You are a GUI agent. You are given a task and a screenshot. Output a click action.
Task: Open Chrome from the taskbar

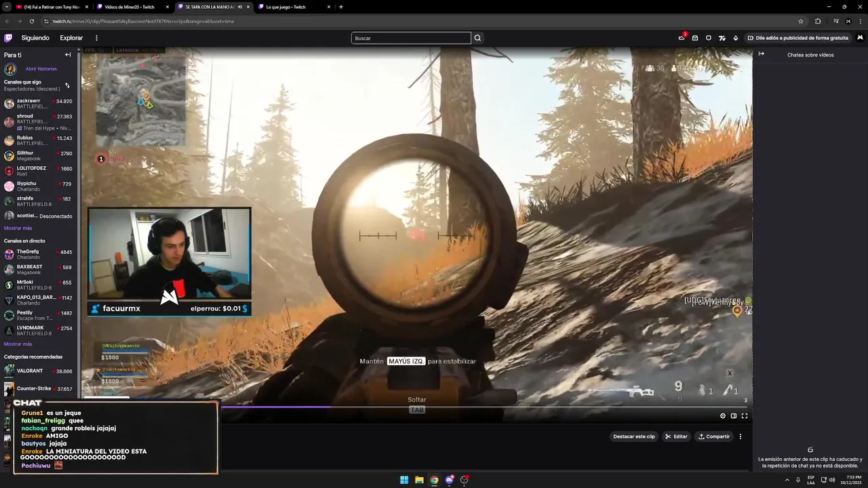click(434, 480)
